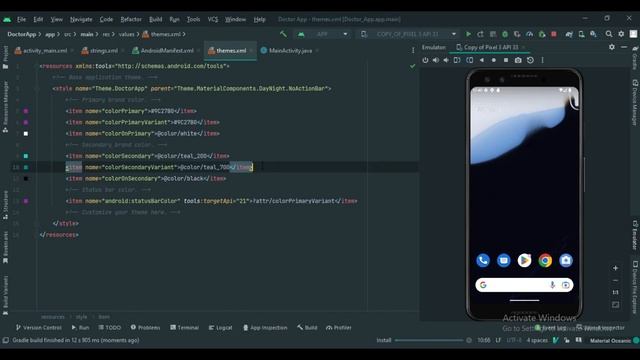Click the Profile app gauge icon
Screen dimensions: 640x360
529,34
